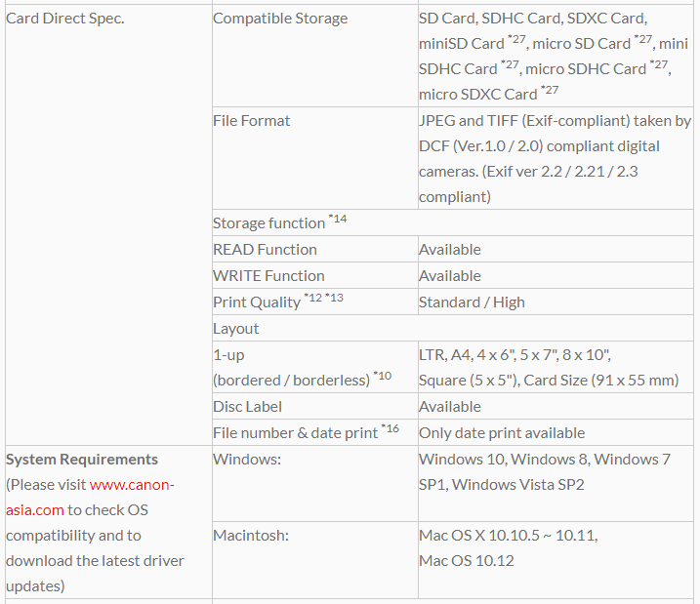
Task: Select the "Standard / High" value
Action: pyautogui.click(x=472, y=302)
